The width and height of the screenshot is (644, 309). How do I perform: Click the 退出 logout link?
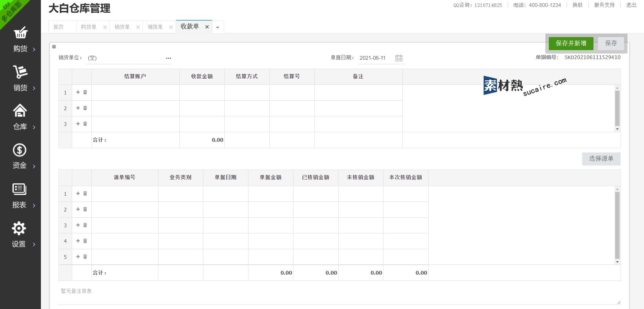coord(631,5)
